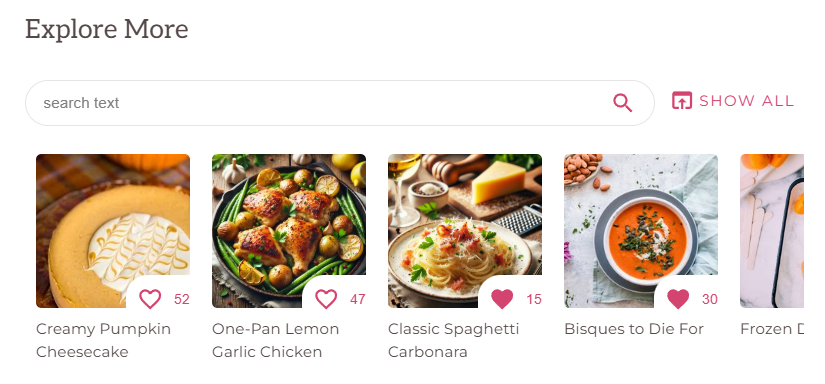Open the cut-off Frozen recipe title
The width and height of the screenshot is (825, 384).
pos(772,329)
